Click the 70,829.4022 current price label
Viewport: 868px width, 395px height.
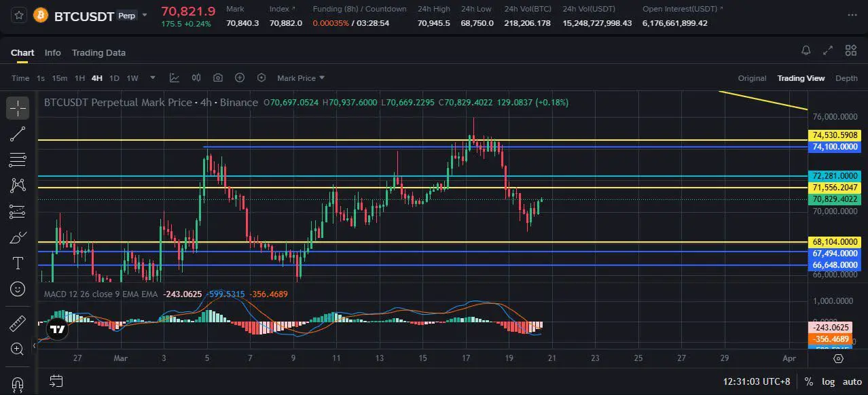(835, 199)
